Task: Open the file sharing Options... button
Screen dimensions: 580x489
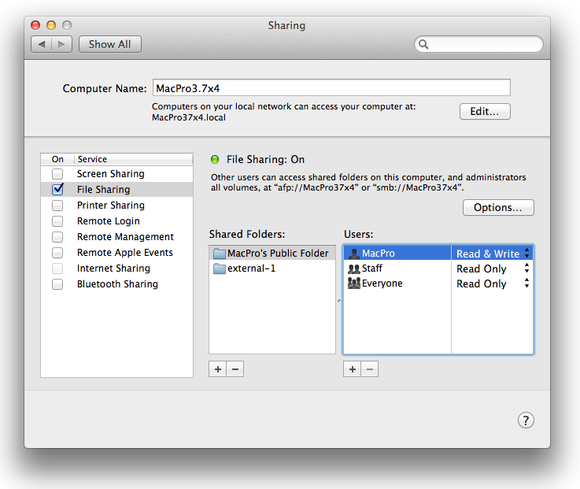Action: 498,208
